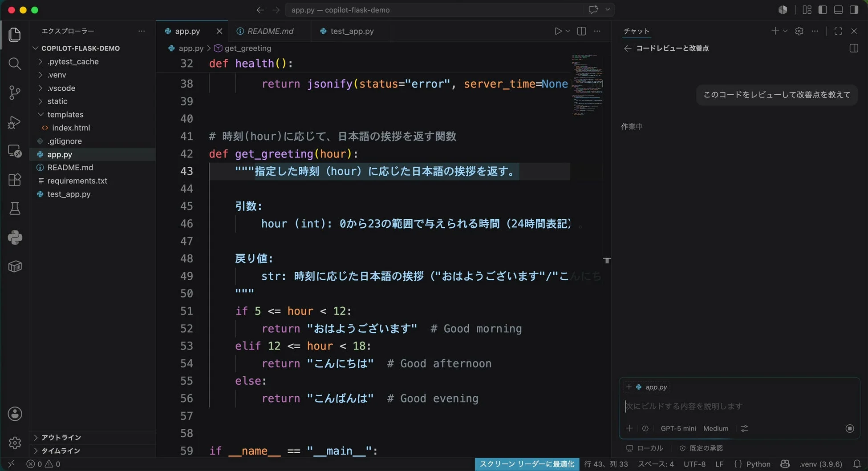Collapse the templates folder
868x471 pixels.
click(65, 114)
